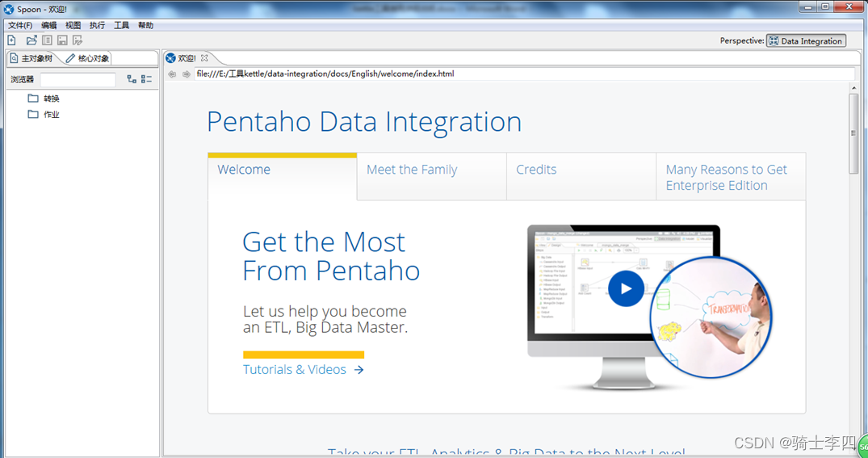Select the 欢迎! document tab

tap(187, 57)
